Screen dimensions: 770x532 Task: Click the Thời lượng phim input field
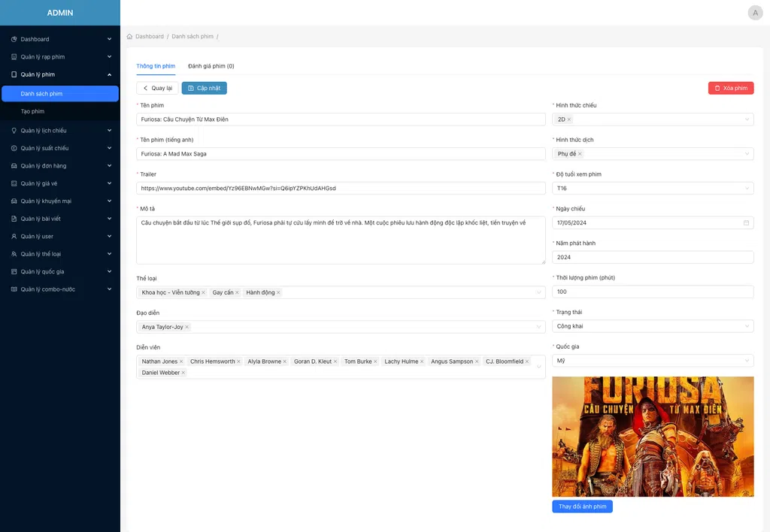653,292
